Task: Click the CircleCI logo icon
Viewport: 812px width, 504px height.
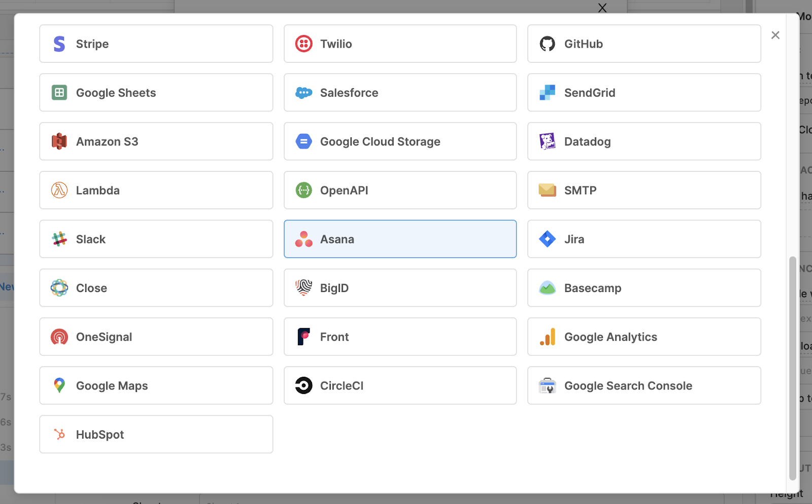Action: pos(303,385)
